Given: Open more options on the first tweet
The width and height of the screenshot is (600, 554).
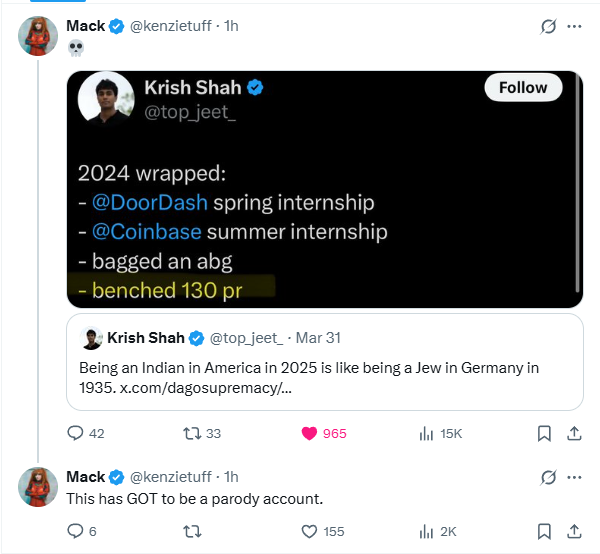Looking at the screenshot, I should click(574, 26).
